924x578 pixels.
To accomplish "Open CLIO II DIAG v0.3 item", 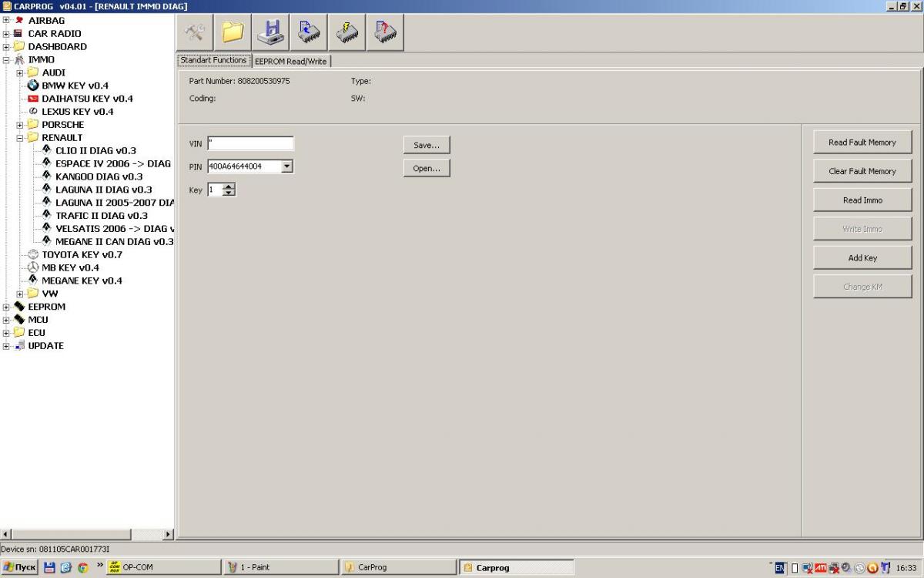I will 95,150.
